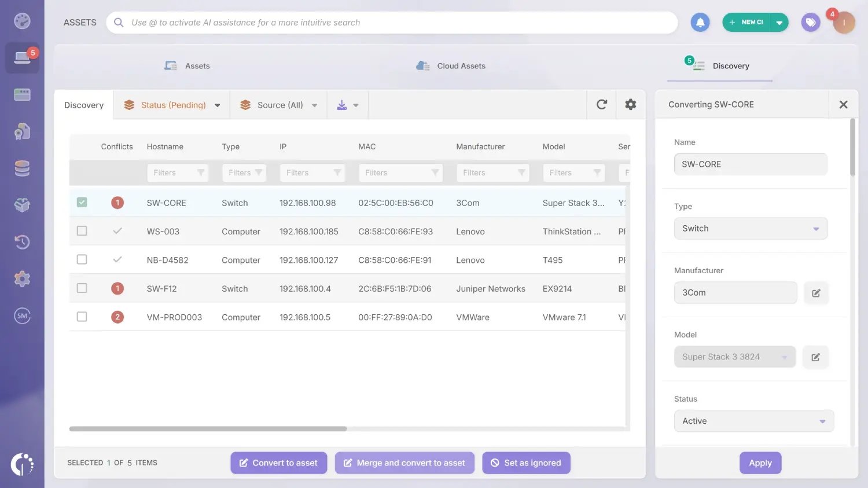Screen dimensions: 868x488
Task: Open notifications via the bell icon
Action: [x=700, y=22]
